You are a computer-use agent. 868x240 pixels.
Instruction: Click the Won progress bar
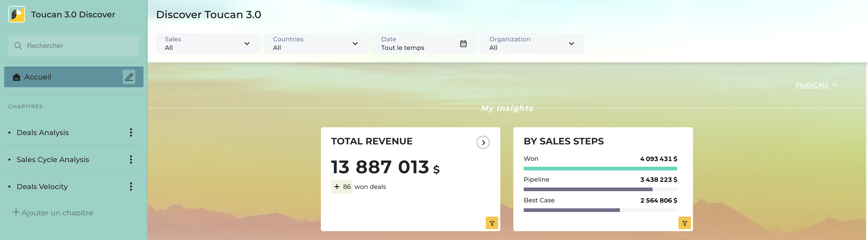pos(600,168)
